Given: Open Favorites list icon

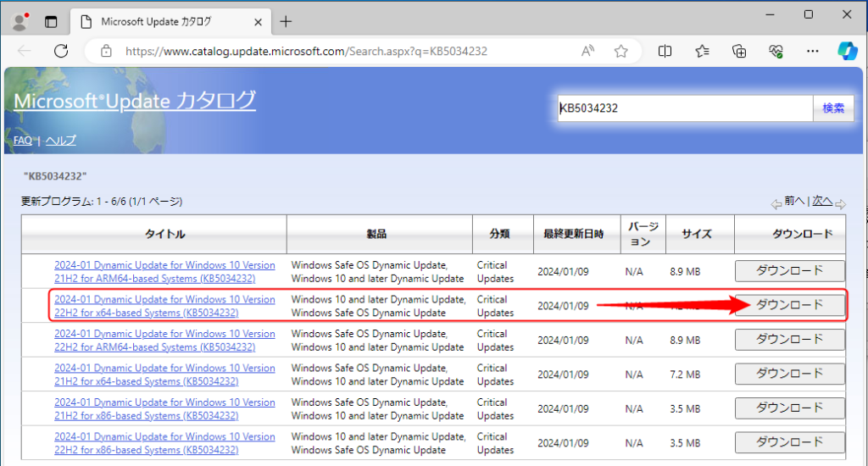Looking at the screenshot, I should (x=702, y=51).
